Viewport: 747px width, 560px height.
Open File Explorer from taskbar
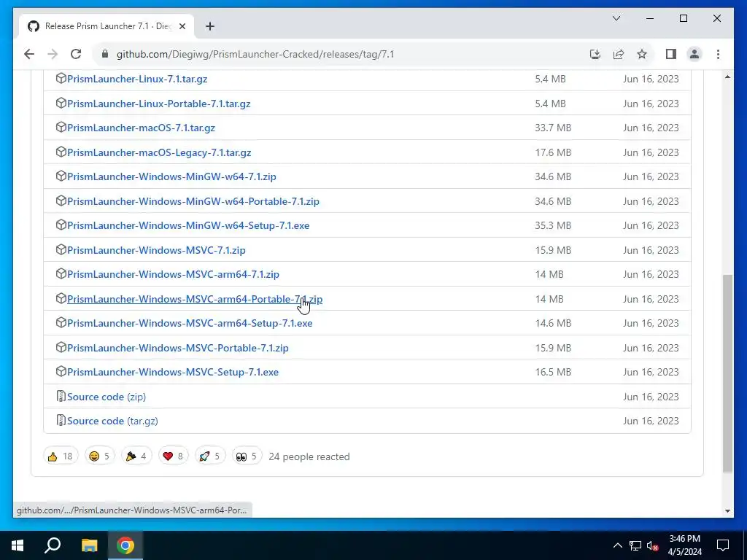pyautogui.click(x=89, y=545)
